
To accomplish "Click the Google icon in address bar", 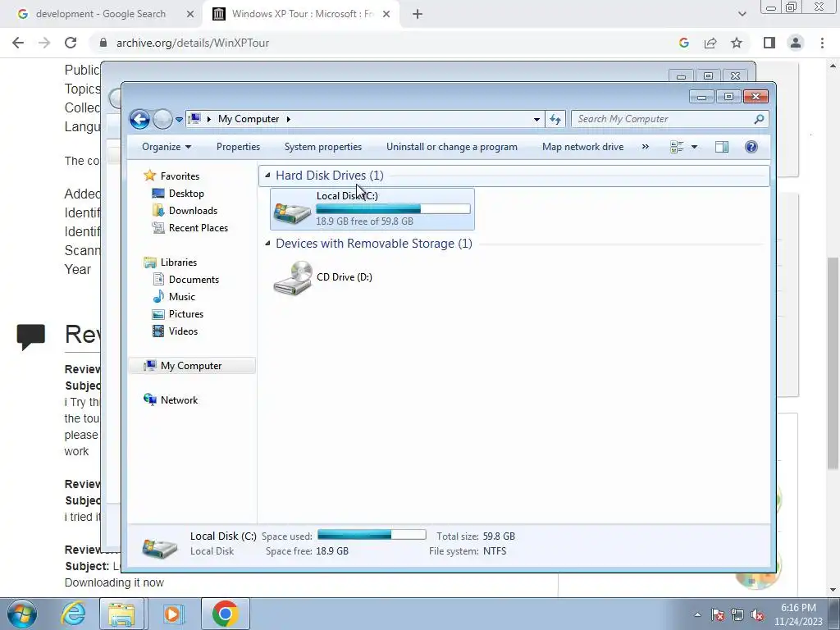I will point(683,43).
